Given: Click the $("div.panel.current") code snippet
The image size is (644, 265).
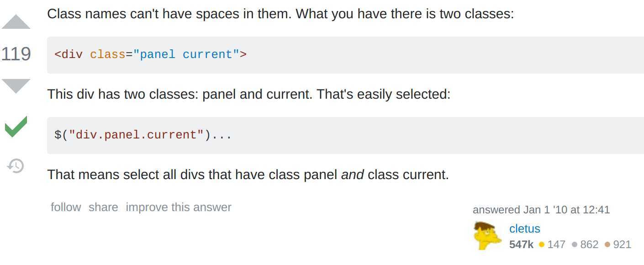Looking at the screenshot, I should (x=143, y=135).
